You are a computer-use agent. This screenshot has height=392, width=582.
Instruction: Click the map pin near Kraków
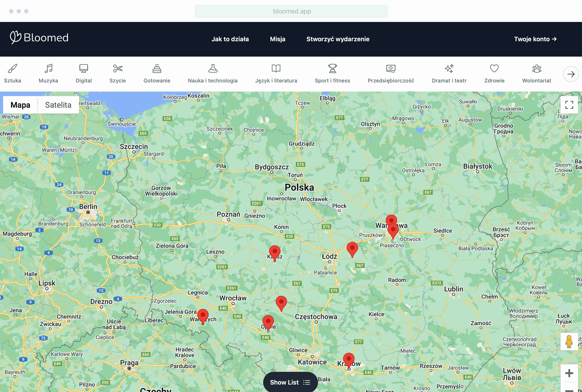[349, 359]
